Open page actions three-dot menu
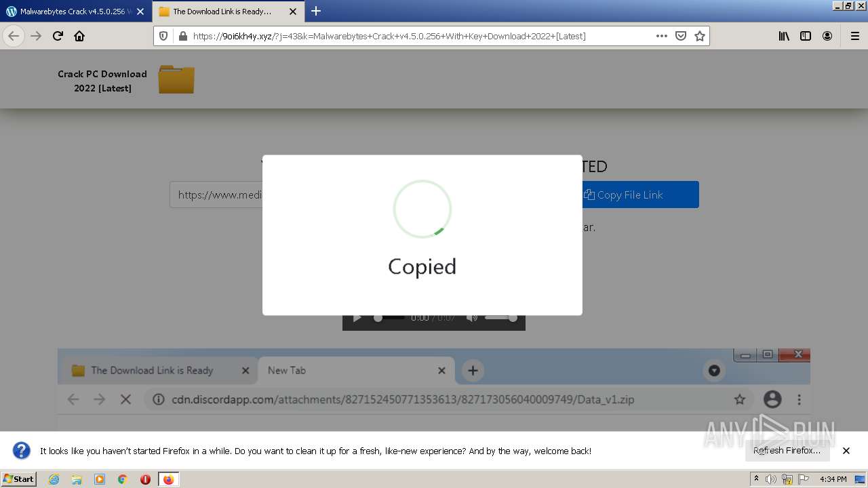The height and width of the screenshot is (488, 868). coord(662,36)
